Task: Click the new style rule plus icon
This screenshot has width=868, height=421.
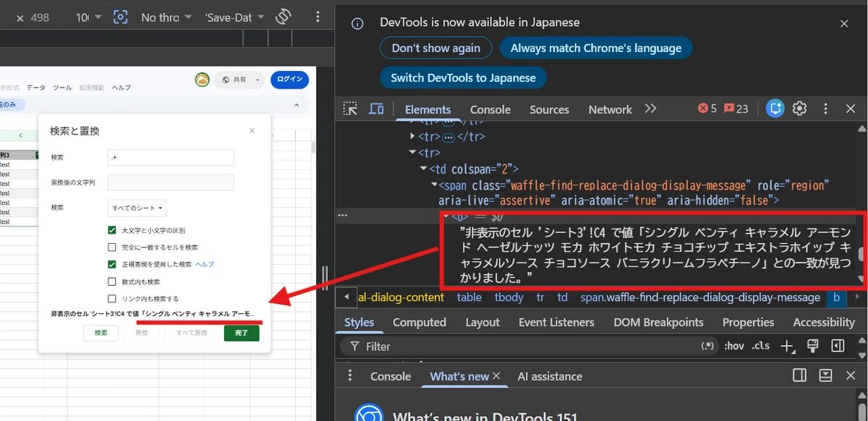Action: [x=787, y=346]
